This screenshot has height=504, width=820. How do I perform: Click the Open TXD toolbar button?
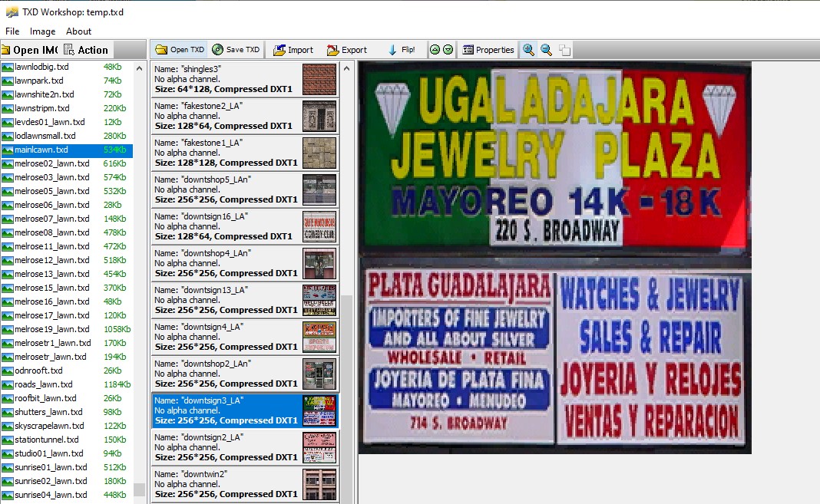(180, 50)
